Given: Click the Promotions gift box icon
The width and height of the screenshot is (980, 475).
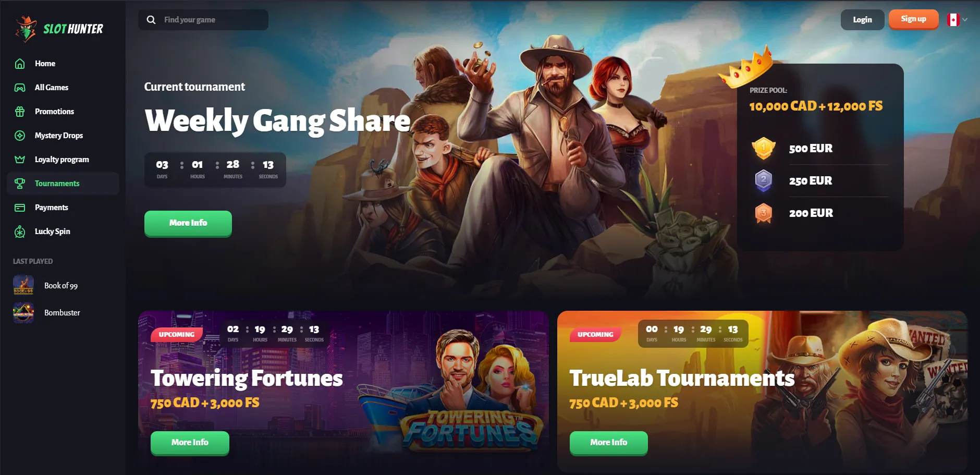Looking at the screenshot, I should click(x=20, y=112).
